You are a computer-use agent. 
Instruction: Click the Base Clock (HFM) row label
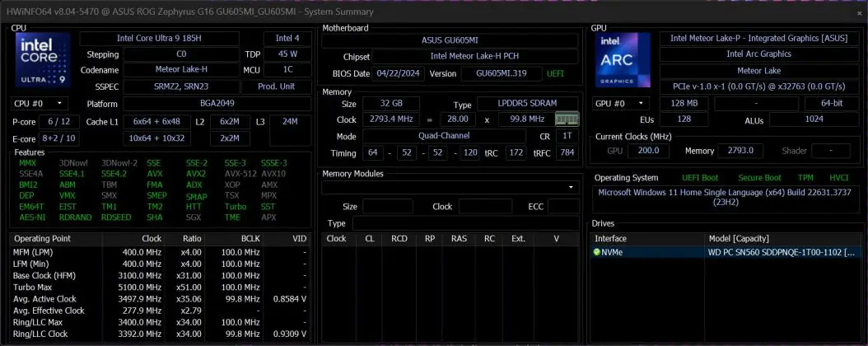point(44,276)
